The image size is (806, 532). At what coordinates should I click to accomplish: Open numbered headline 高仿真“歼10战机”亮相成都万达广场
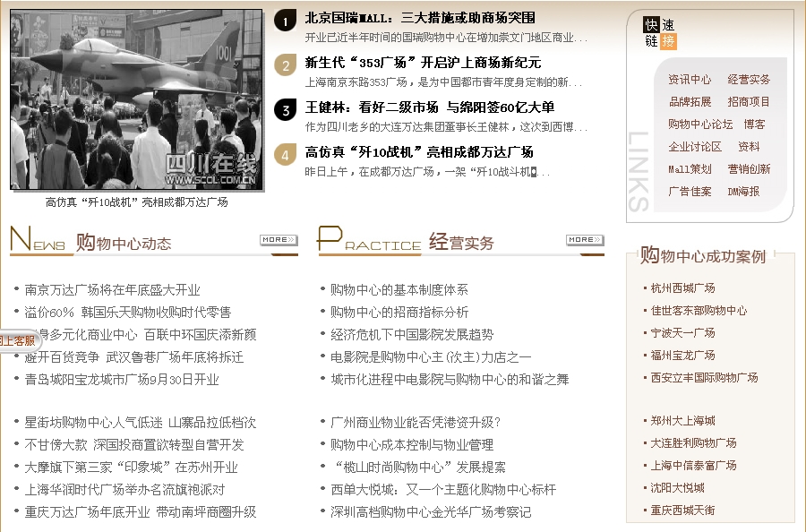click(x=419, y=152)
